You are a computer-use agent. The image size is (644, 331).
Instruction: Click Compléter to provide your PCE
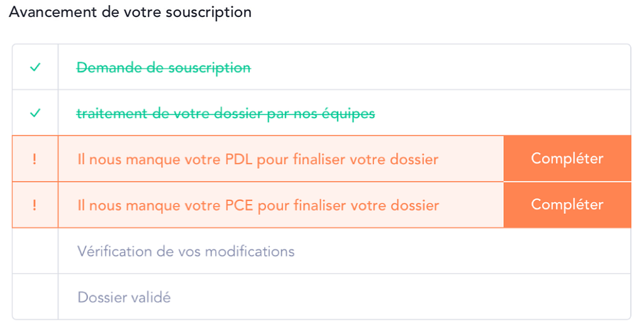pyautogui.click(x=567, y=205)
